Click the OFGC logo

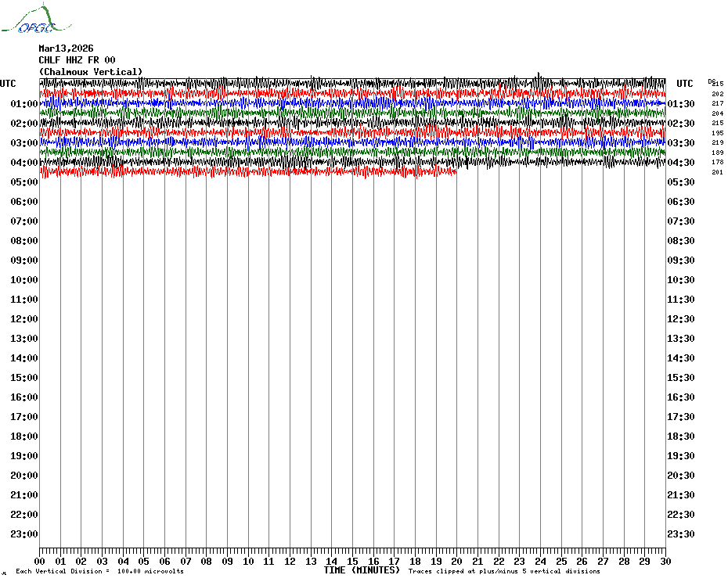(x=36, y=19)
